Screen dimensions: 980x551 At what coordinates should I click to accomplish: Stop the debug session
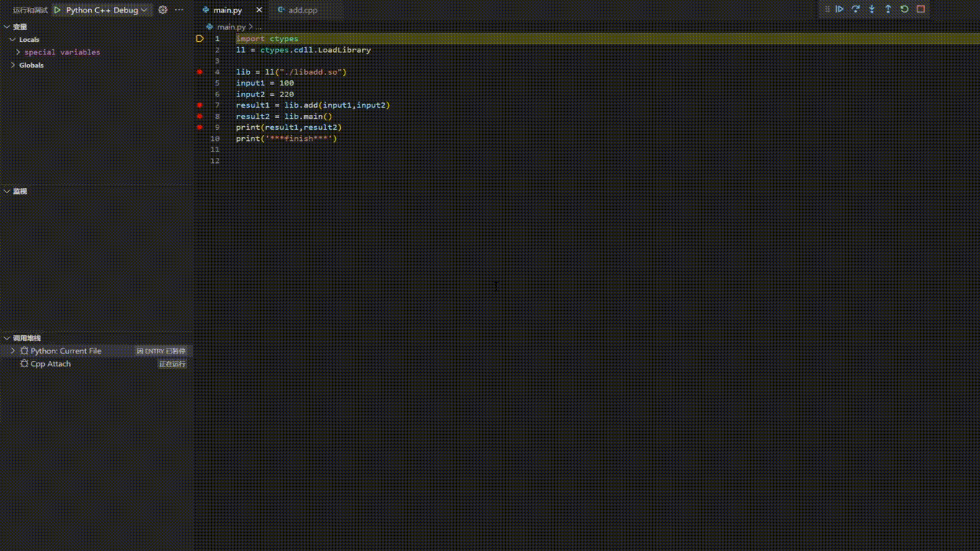[921, 9]
